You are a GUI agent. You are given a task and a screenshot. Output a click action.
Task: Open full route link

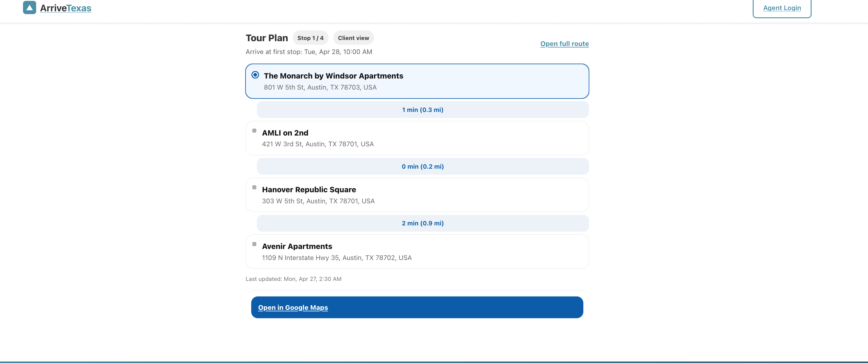565,44
